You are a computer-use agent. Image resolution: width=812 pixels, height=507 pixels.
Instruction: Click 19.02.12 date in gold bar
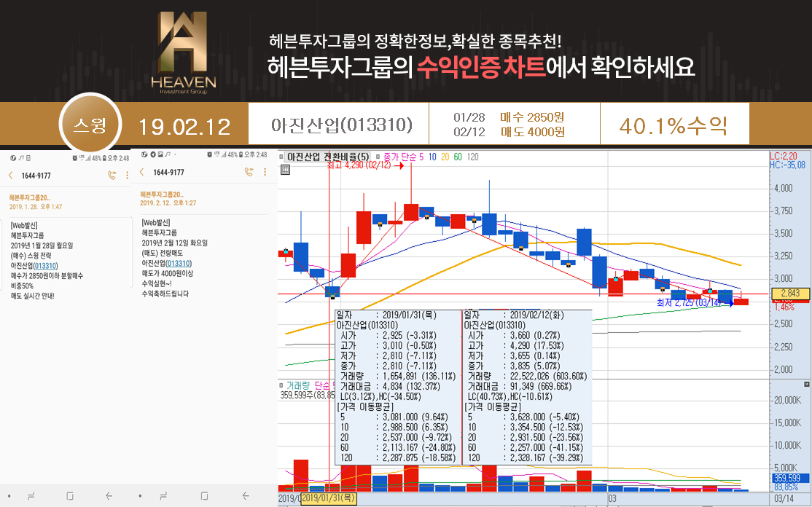(184, 127)
